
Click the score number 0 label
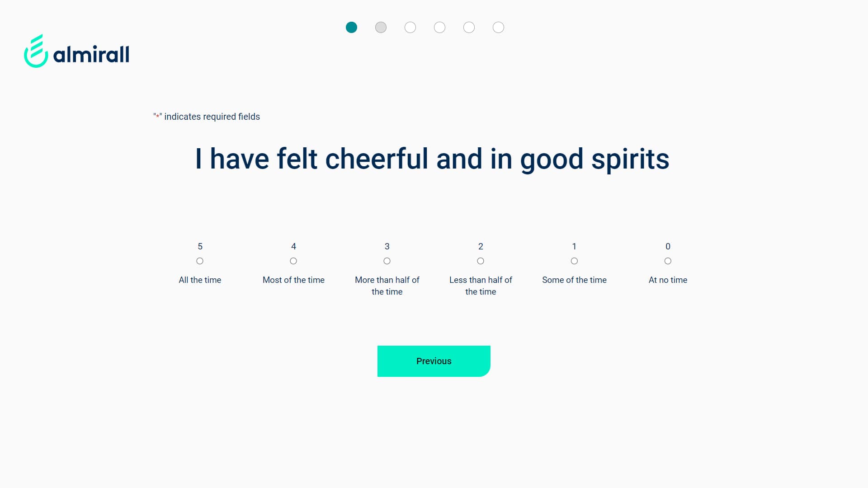(x=668, y=247)
